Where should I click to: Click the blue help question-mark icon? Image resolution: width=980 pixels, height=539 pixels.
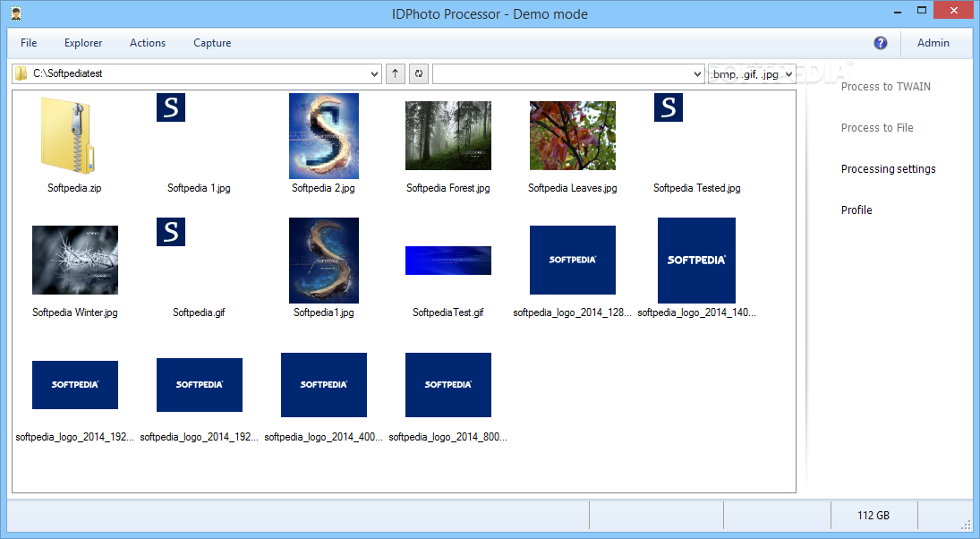880,42
